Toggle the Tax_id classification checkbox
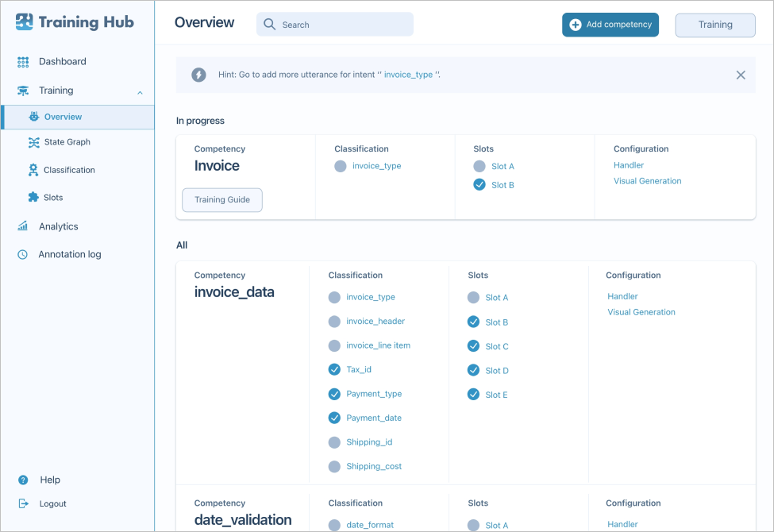Viewport: 774px width, 532px height. pyautogui.click(x=334, y=369)
